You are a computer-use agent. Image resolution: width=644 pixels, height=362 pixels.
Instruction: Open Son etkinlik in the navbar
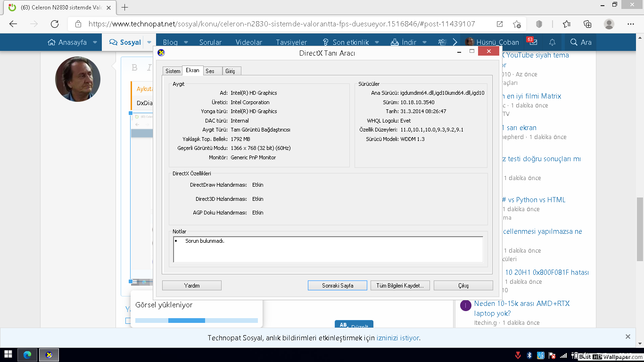point(346,42)
